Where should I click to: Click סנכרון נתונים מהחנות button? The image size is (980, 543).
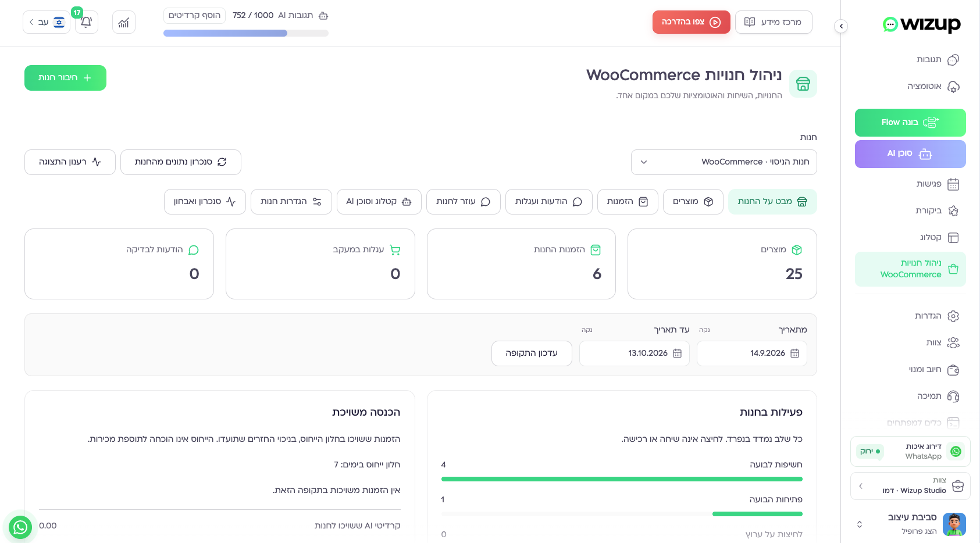pos(180,162)
